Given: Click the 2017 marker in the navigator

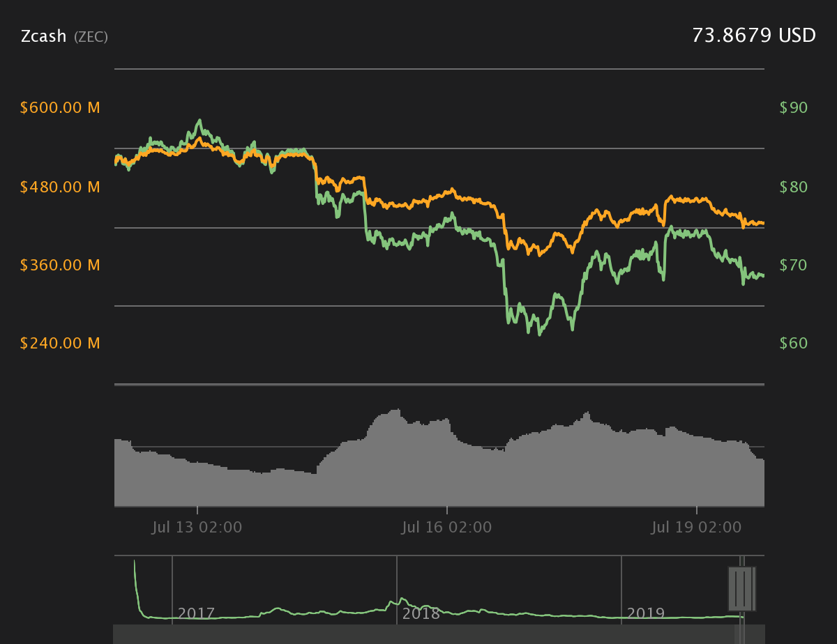Looking at the screenshot, I should [x=196, y=613].
